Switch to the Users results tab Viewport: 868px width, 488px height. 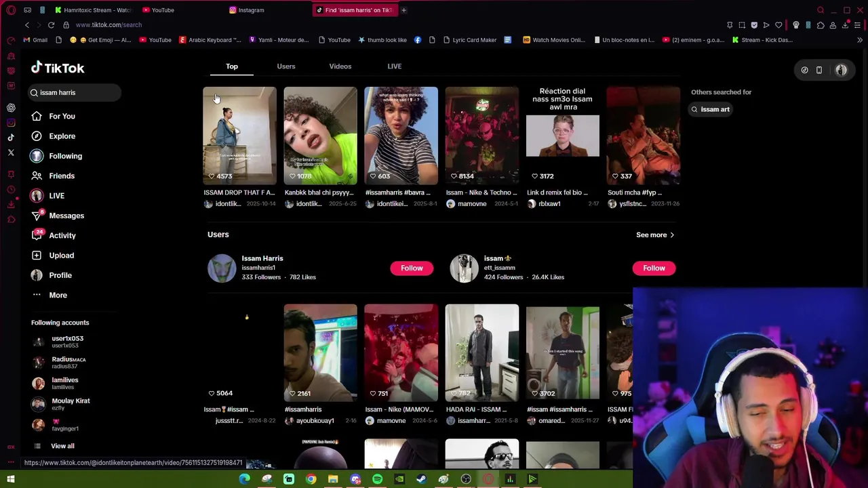pyautogui.click(x=286, y=66)
